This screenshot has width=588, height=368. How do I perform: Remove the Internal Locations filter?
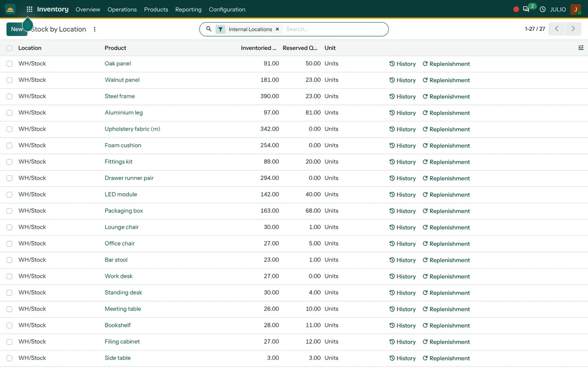pyautogui.click(x=277, y=29)
